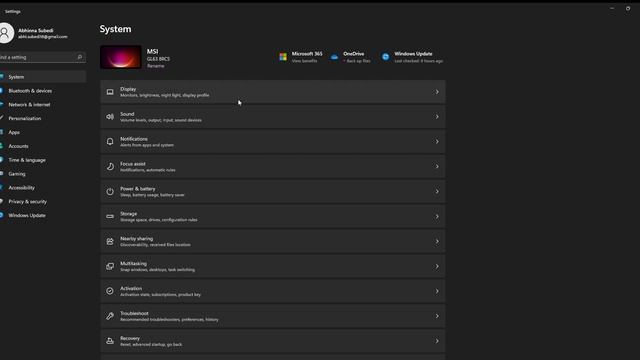Click the Sound speaker icon
This screenshot has height=360, width=640.
(110, 117)
